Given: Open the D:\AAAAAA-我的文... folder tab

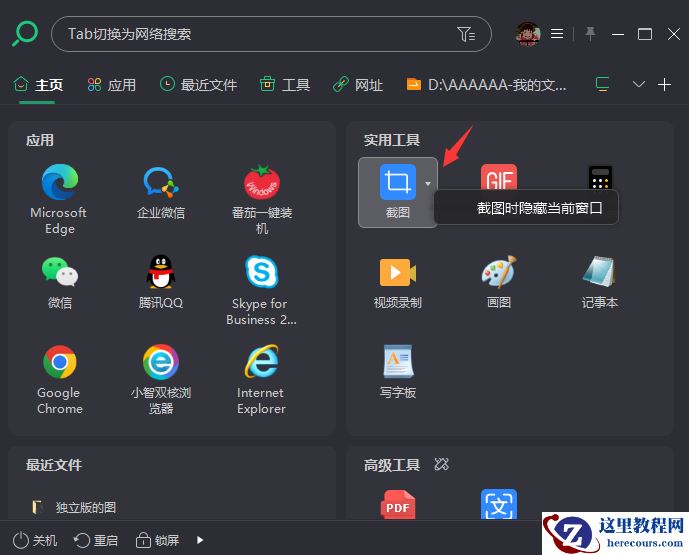Looking at the screenshot, I should click(x=486, y=84).
